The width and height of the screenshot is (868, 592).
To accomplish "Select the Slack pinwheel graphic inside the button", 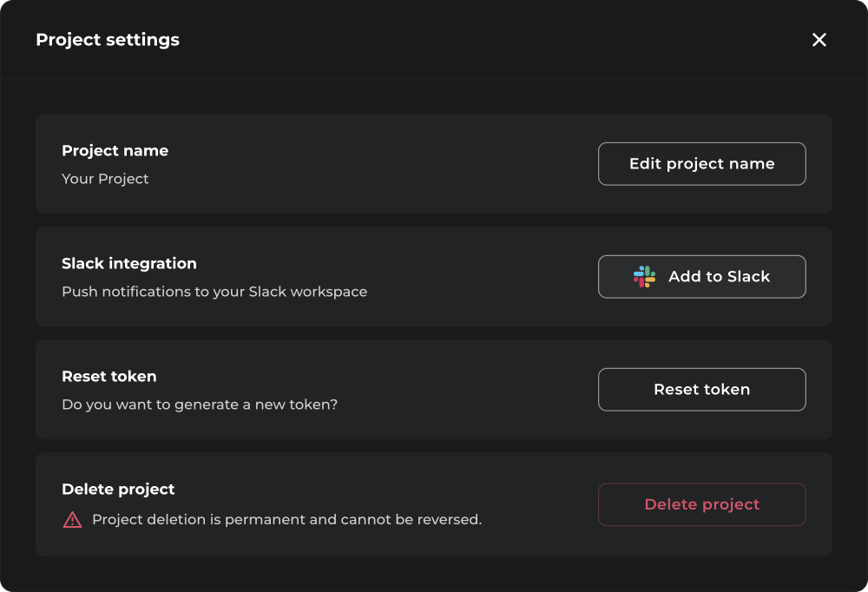I will (643, 276).
